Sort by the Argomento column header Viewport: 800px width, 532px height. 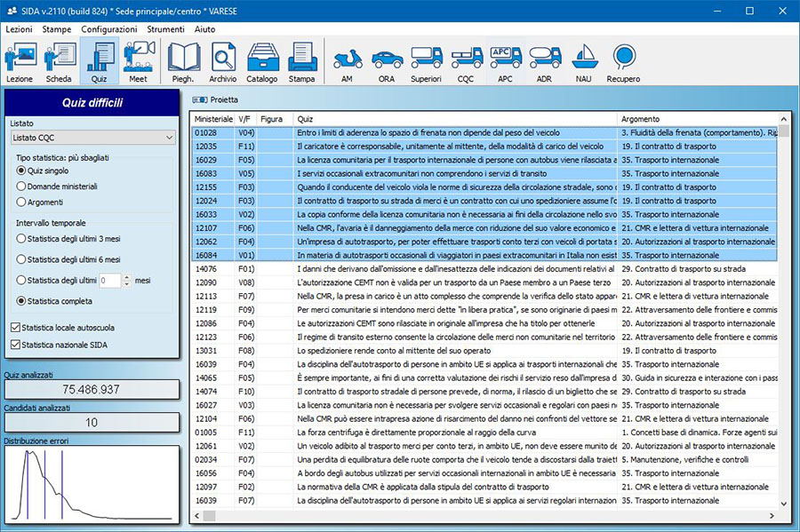pos(640,119)
